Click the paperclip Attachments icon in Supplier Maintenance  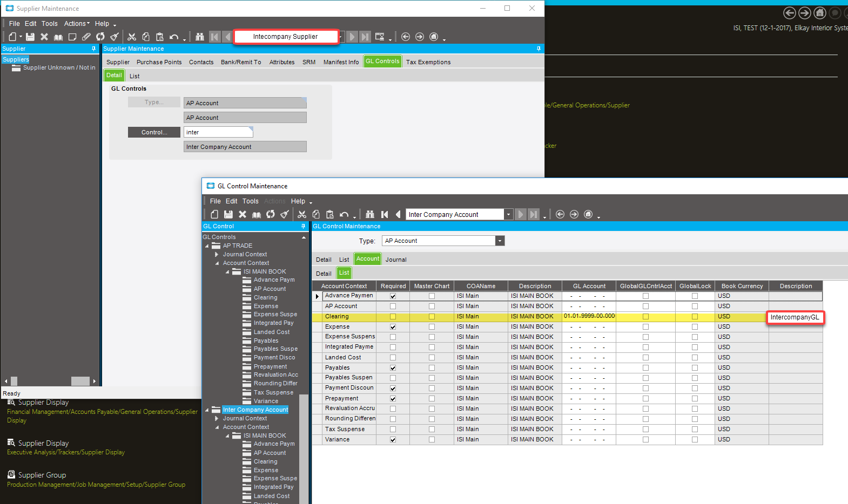point(86,37)
